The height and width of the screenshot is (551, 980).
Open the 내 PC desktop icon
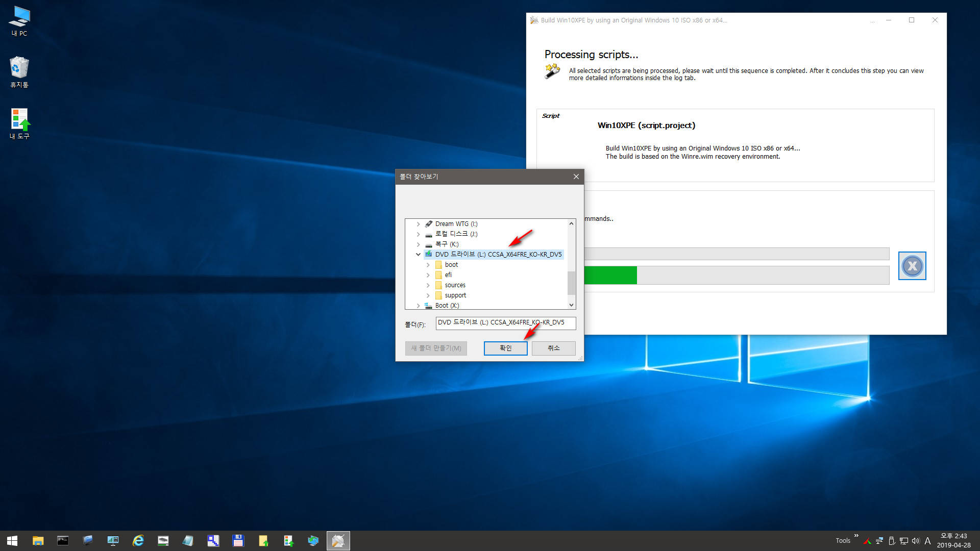tap(19, 21)
